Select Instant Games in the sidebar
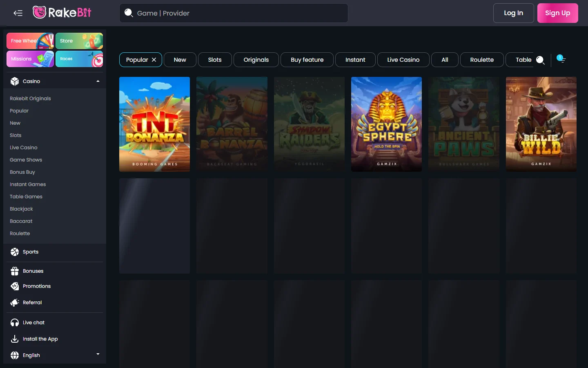 [x=28, y=184]
